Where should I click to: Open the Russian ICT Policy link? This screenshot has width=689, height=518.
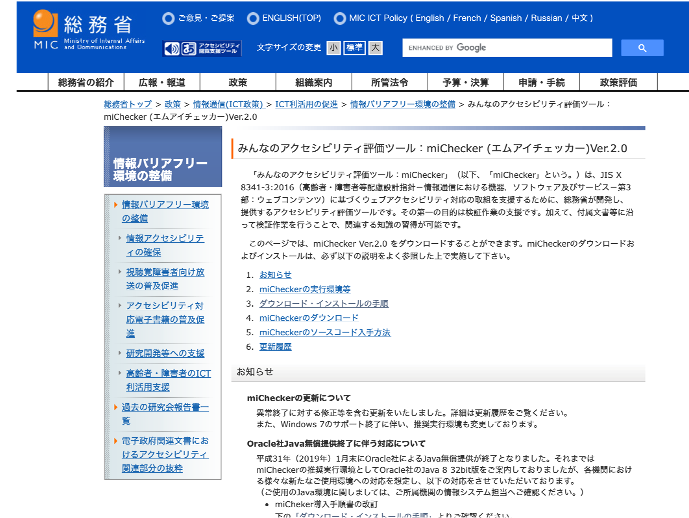pyautogui.click(x=546, y=18)
